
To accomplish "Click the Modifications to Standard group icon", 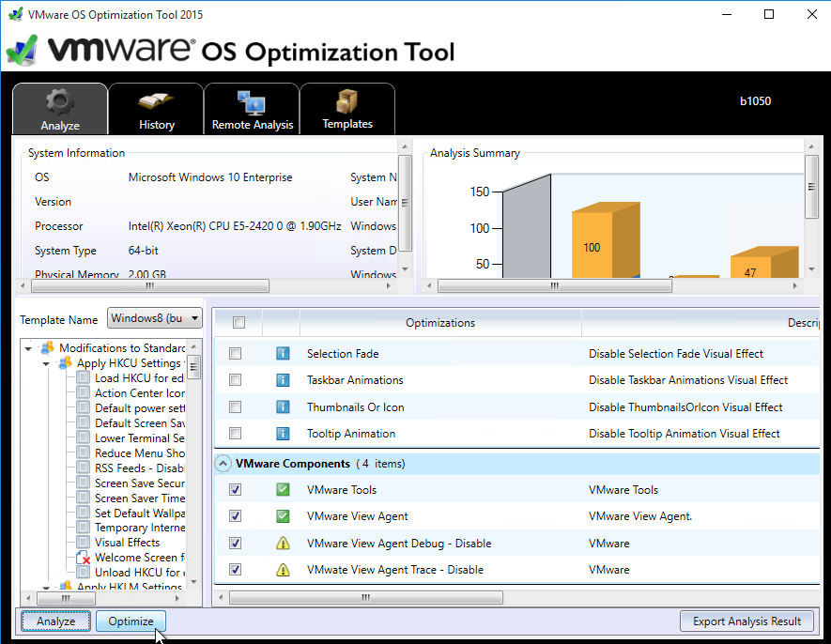I will pos(48,347).
